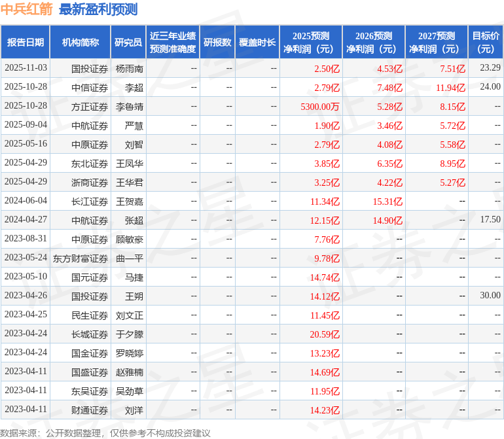504x439 pixels.
Task: Click analyst 王贺嘉
Action: click(129, 202)
